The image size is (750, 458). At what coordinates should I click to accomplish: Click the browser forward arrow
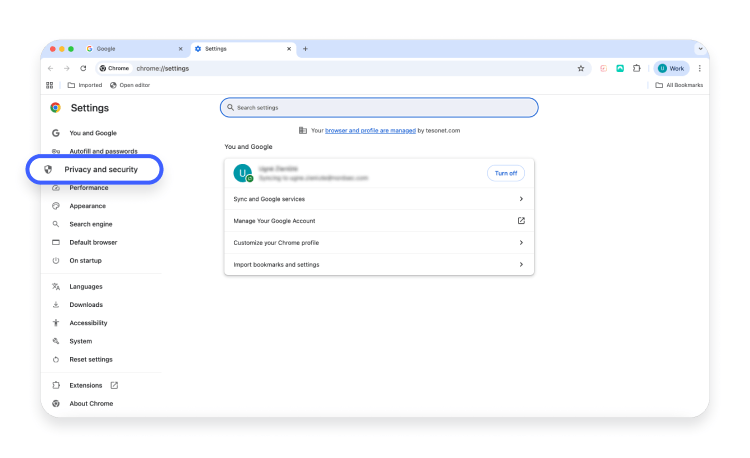point(66,68)
